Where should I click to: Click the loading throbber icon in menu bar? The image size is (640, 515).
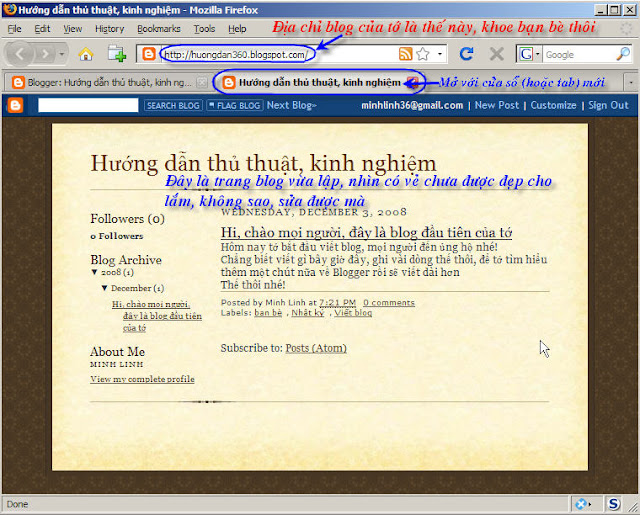point(626,29)
